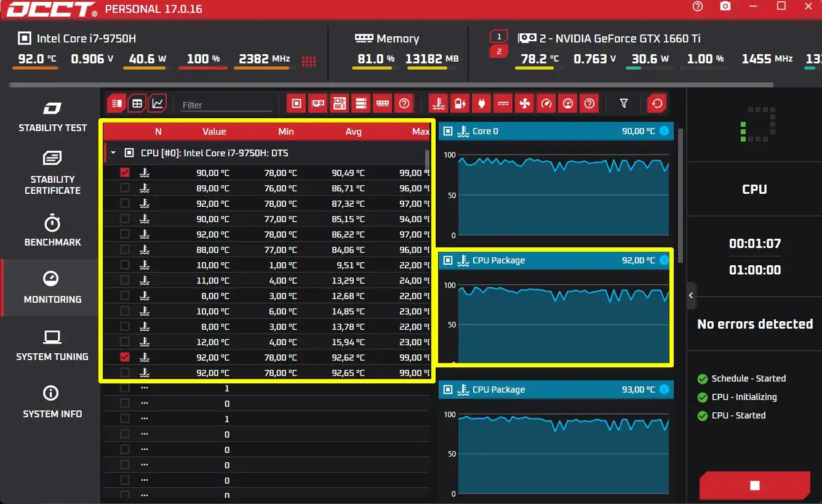Viewport: 822px width, 504px height.
Task: Toggle the battery power sensor filter
Action: [x=460, y=103]
